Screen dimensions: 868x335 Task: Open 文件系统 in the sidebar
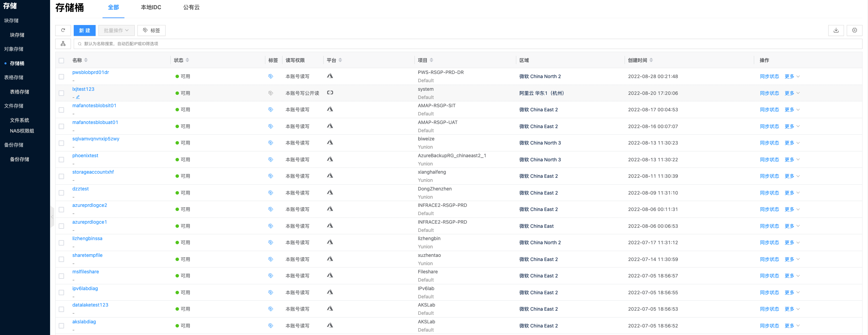pos(20,120)
